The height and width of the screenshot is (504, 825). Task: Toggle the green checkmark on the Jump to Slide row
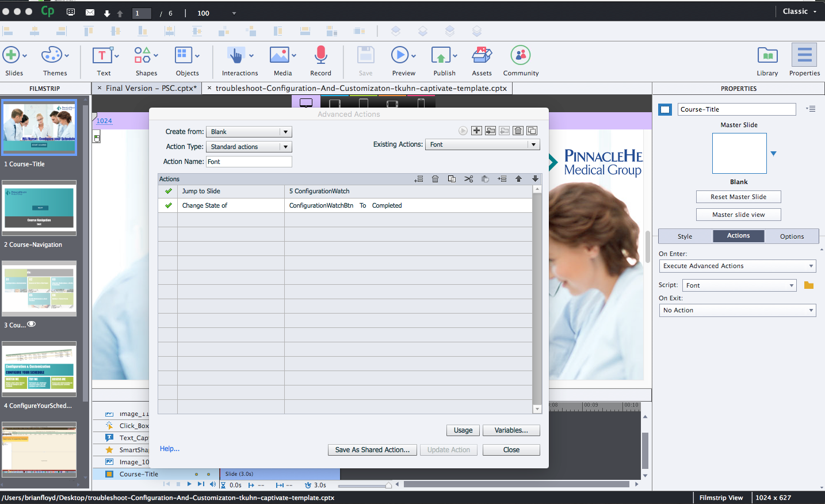[x=168, y=191]
